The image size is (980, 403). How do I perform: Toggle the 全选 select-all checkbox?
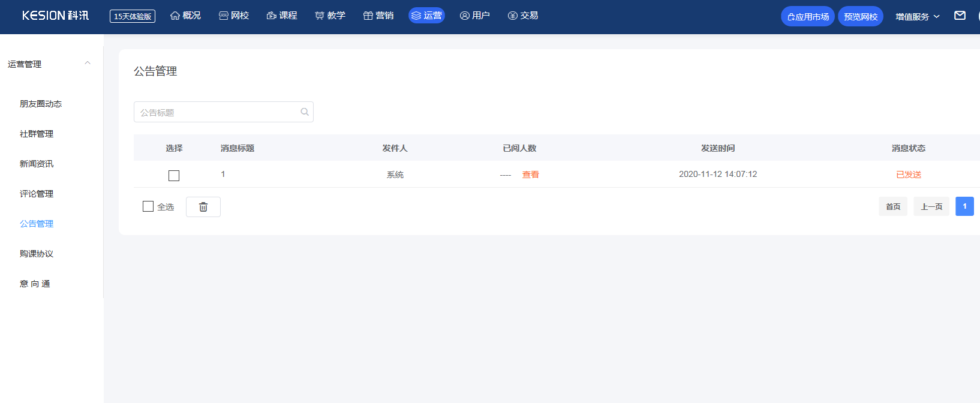click(x=148, y=206)
